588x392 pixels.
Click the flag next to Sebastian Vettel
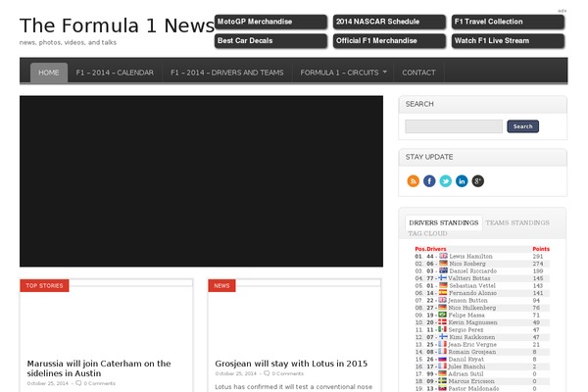pos(443,285)
